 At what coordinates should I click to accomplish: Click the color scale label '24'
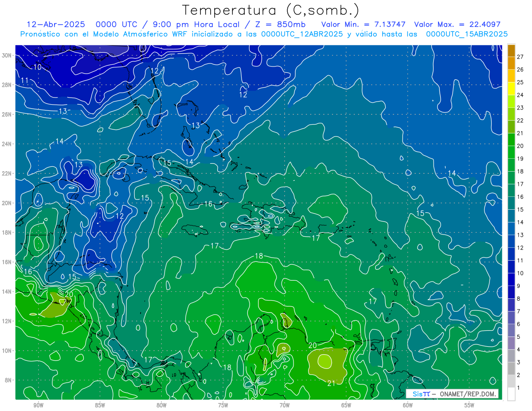pos(520,95)
